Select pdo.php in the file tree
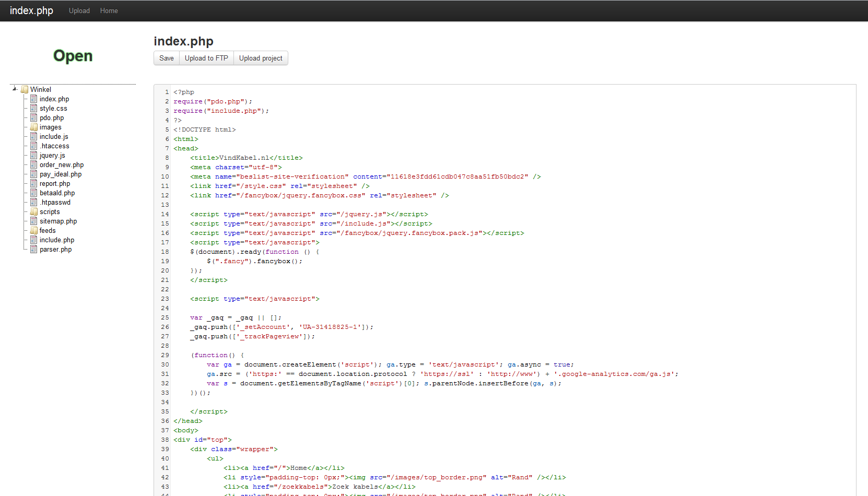The image size is (868, 496). coord(52,117)
